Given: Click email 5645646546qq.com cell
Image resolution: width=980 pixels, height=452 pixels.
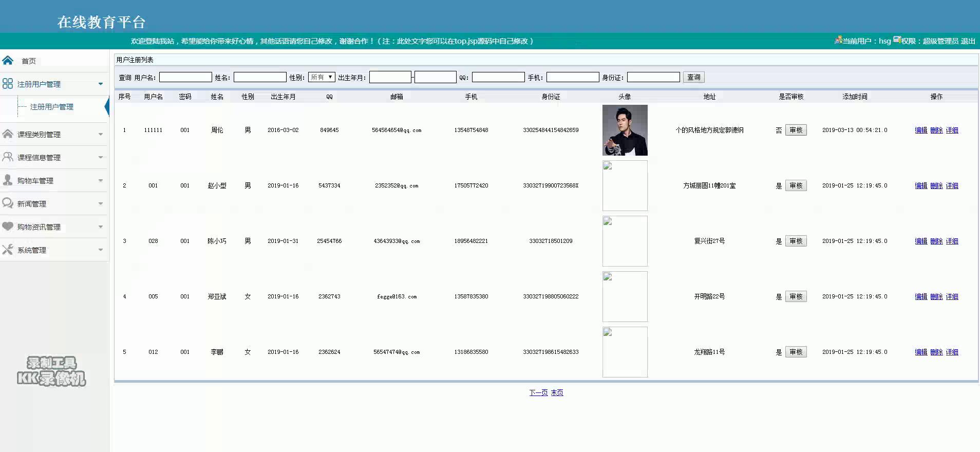Looking at the screenshot, I should [x=397, y=130].
